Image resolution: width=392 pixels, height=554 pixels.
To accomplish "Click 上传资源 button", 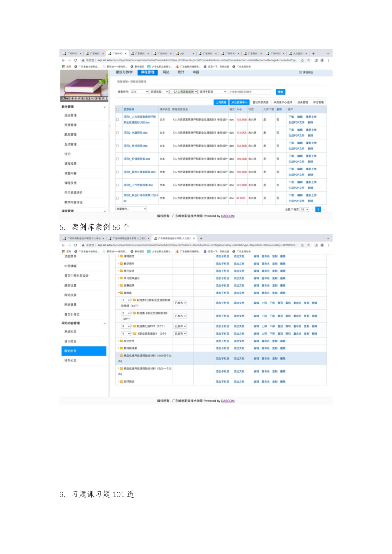I will tap(221, 102).
